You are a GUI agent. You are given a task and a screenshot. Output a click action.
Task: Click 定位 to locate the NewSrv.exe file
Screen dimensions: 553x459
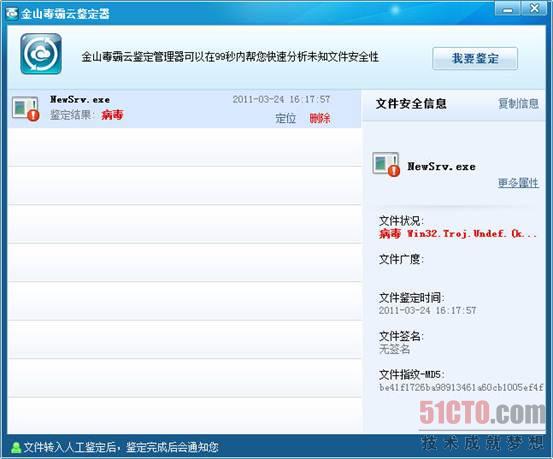coord(285,118)
